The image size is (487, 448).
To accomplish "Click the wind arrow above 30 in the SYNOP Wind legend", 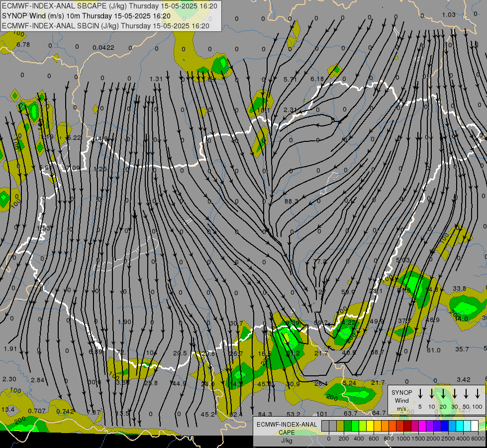I will (455, 393).
